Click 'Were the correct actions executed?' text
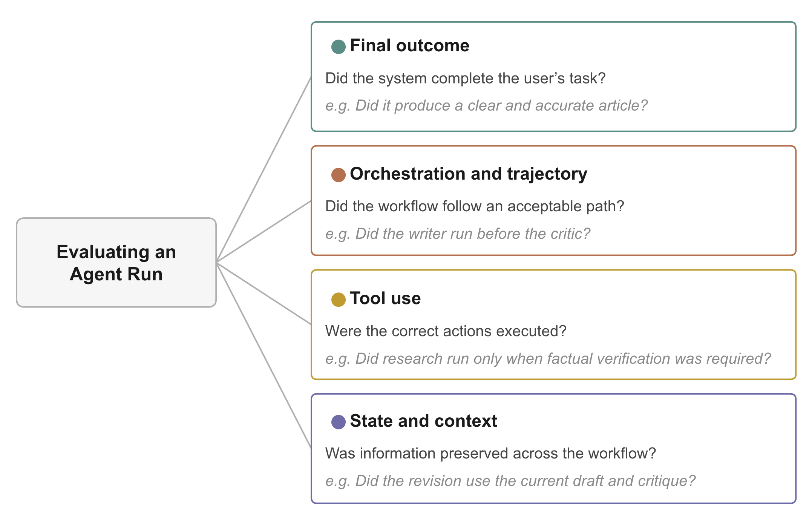The height and width of the screenshot is (526, 812). pos(446,331)
